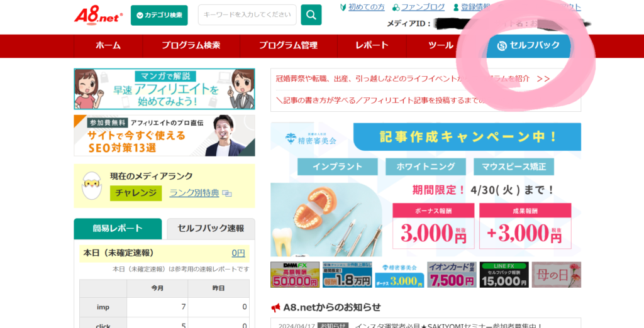Click the 0円 unconfirmed earnings link
This screenshot has height=328, width=644.
(238, 253)
